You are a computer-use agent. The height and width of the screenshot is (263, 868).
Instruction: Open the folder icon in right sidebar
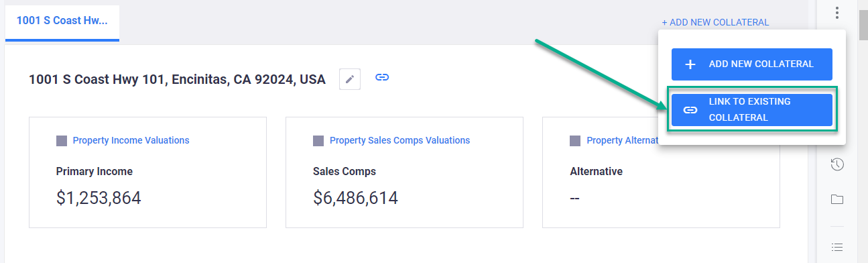click(x=837, y=199)
